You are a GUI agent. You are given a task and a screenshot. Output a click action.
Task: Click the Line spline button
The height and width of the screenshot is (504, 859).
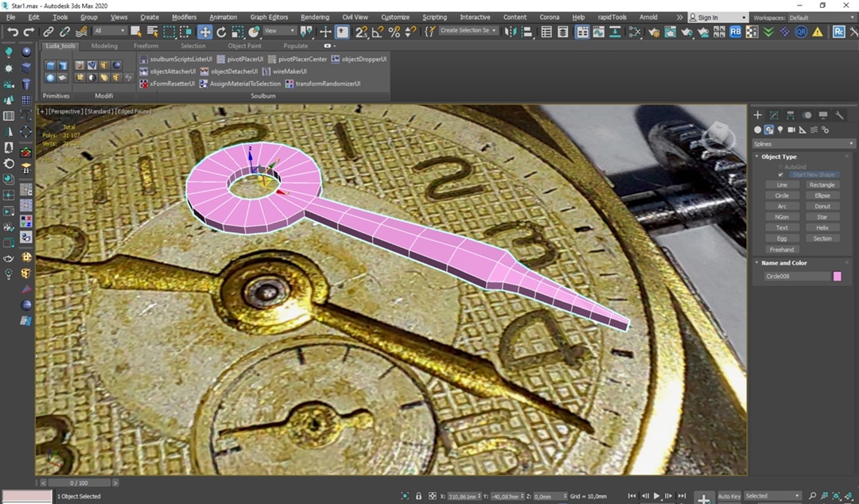(x=782, y=185)
